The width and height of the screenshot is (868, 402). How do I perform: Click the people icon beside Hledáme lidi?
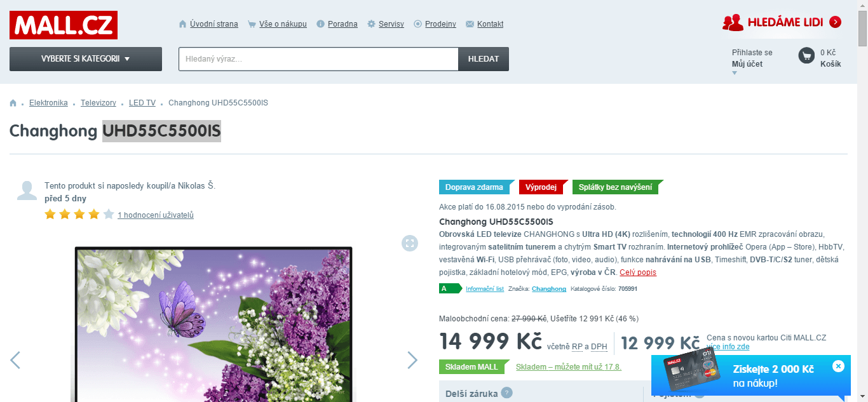pos(733,22)
